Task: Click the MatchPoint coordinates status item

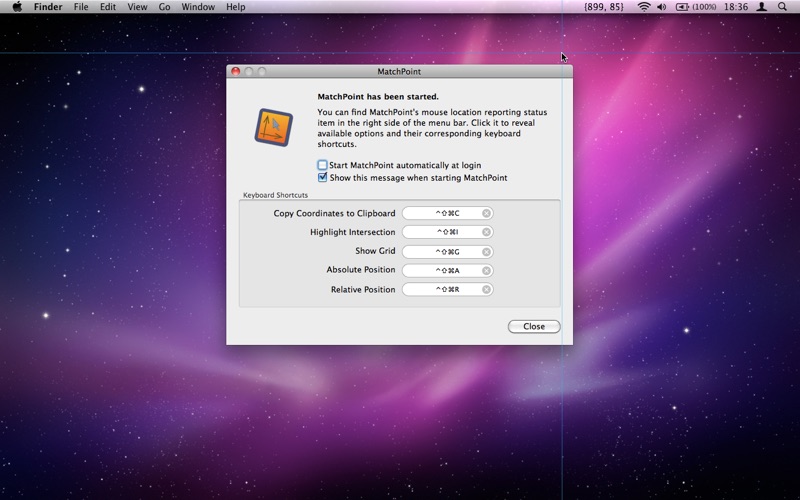Action: [603, 7]
